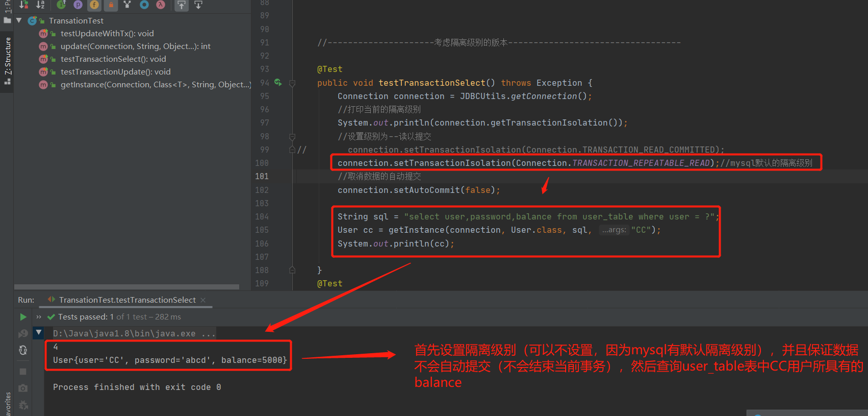868x416 pixels.
Task: Expand D:\Java\java1.8\bin\java.exe command line
Action: (134, 333)
